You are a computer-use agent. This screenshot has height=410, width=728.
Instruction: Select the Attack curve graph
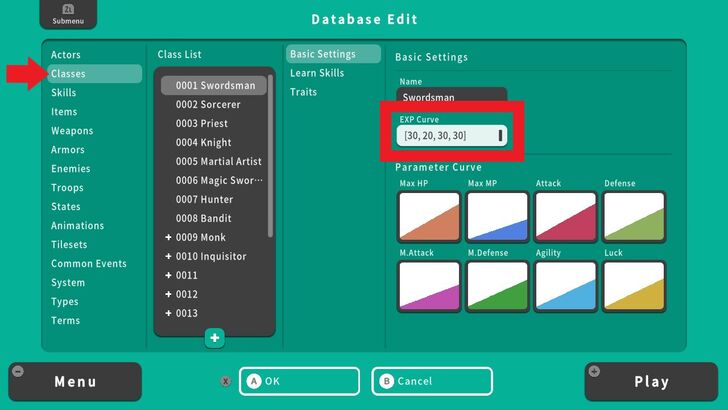pyautogui.click(x=565, y=217)
